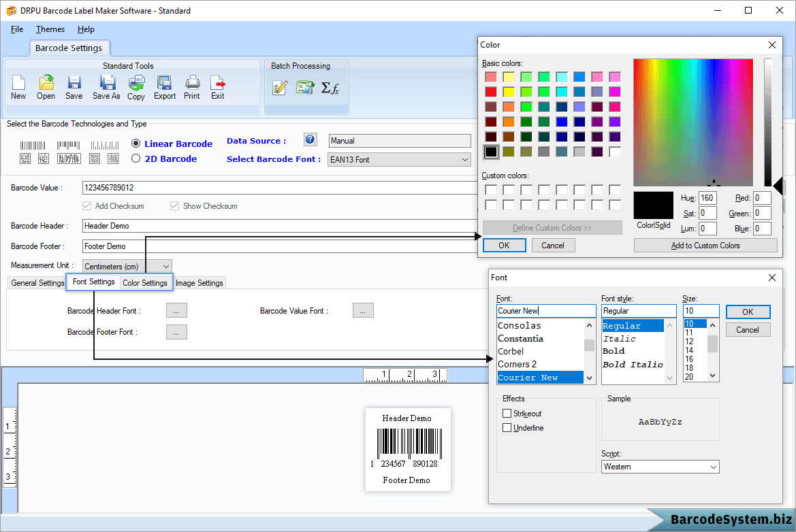Open the Measurement Unit dropdown
This screenshot has height=532, width=796.
point(165,266)
